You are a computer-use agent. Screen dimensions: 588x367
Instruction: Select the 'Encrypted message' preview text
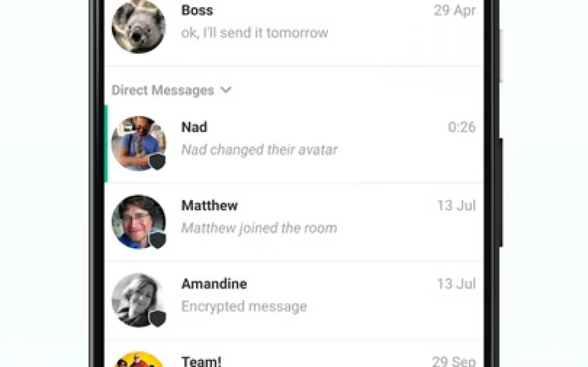coord(244,307)
